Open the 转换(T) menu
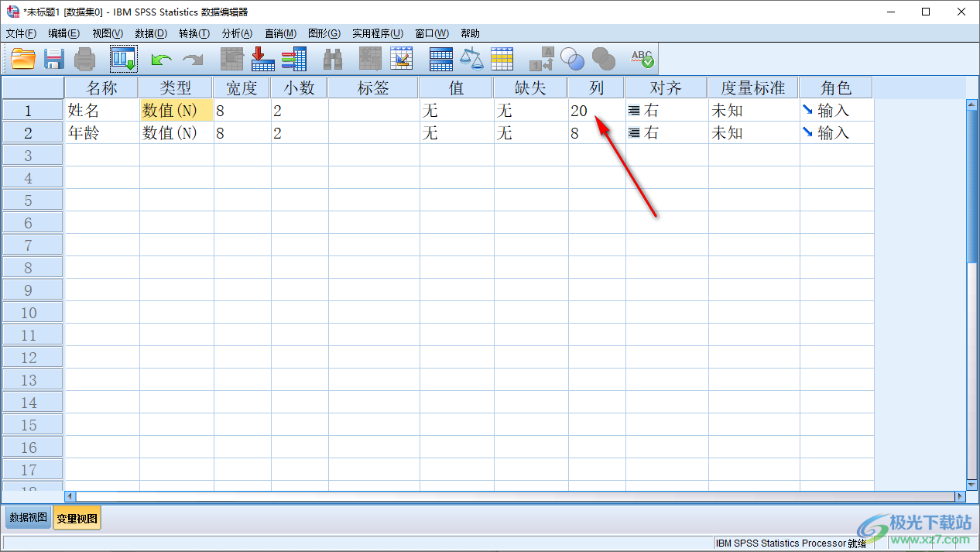Image resolution: width=980 pixels, height=552 pixels. tap(194, 33)
